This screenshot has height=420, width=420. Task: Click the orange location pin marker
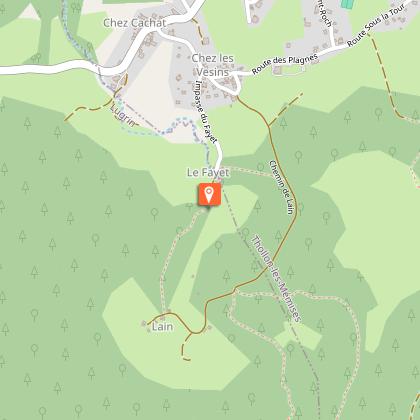(x=209, y=194)
